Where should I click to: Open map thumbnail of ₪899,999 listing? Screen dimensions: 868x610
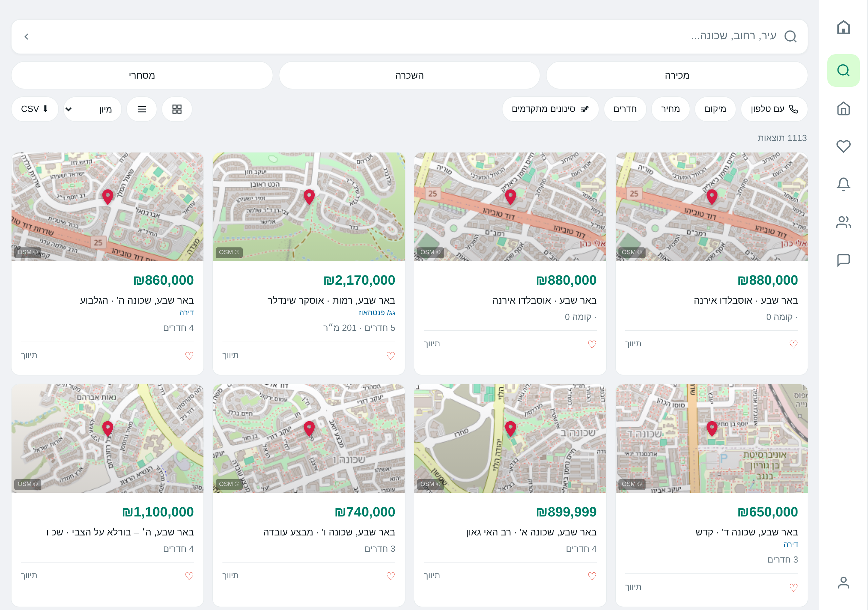pyautogui.click(x=510, y=439)
